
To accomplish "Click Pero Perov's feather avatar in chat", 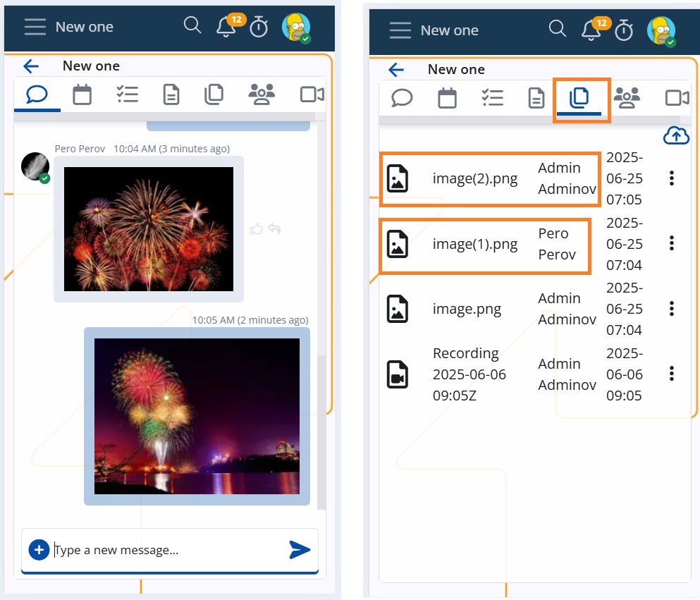I will click(x=35, y=167).
